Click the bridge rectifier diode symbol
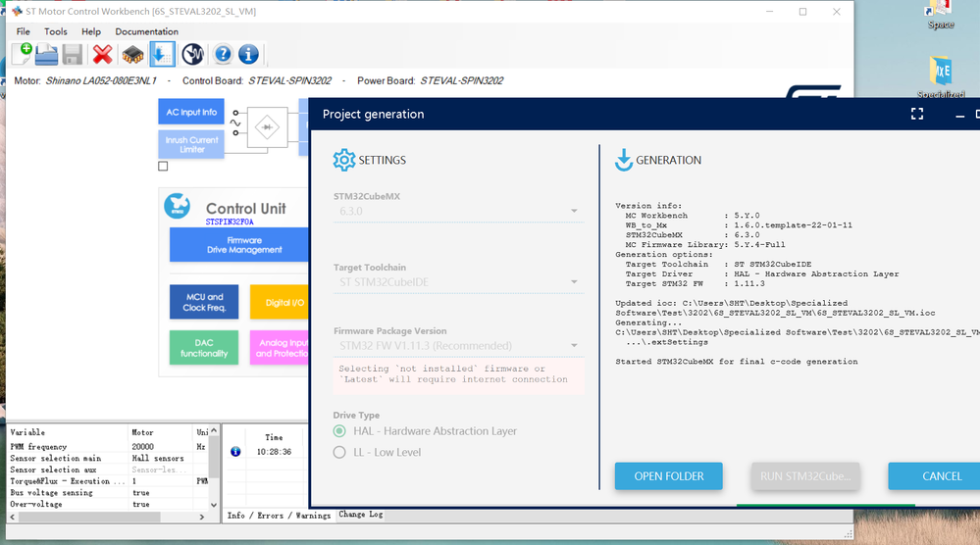This screenshot has height=545, width=980. coord(268,127)
